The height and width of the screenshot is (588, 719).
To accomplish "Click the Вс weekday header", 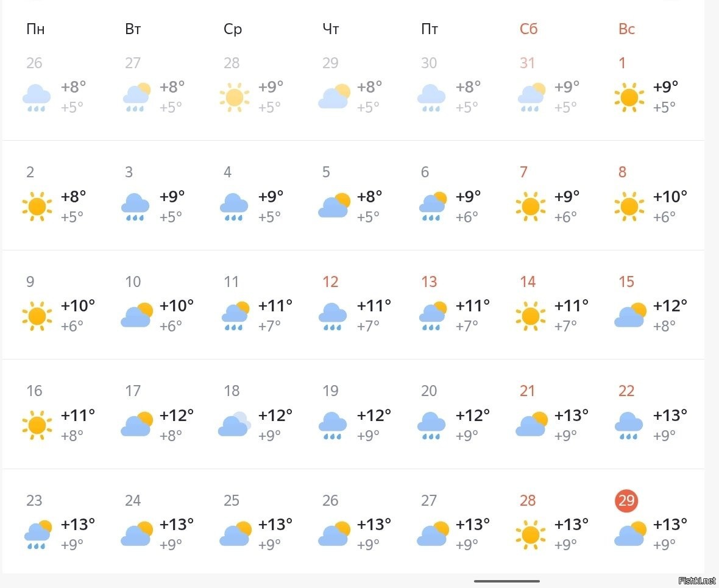I will 627,29.
